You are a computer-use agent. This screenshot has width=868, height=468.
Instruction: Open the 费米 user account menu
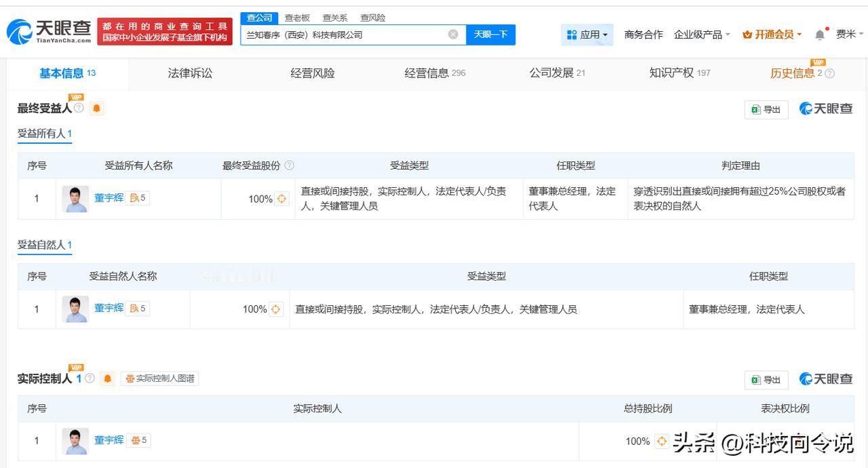[x=850, y=35]
